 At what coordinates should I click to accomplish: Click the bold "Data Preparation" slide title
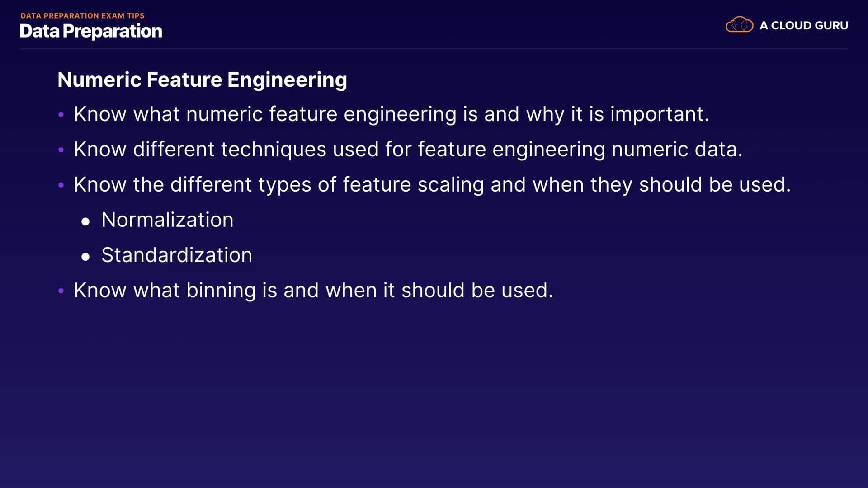[x=91, y=31]
